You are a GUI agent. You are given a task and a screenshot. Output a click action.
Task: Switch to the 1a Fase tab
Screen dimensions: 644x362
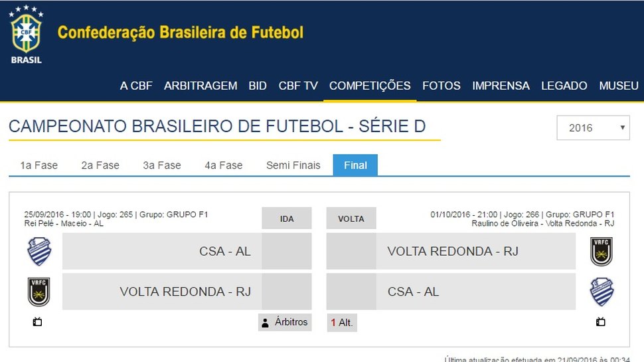click(x=39, y=165)
